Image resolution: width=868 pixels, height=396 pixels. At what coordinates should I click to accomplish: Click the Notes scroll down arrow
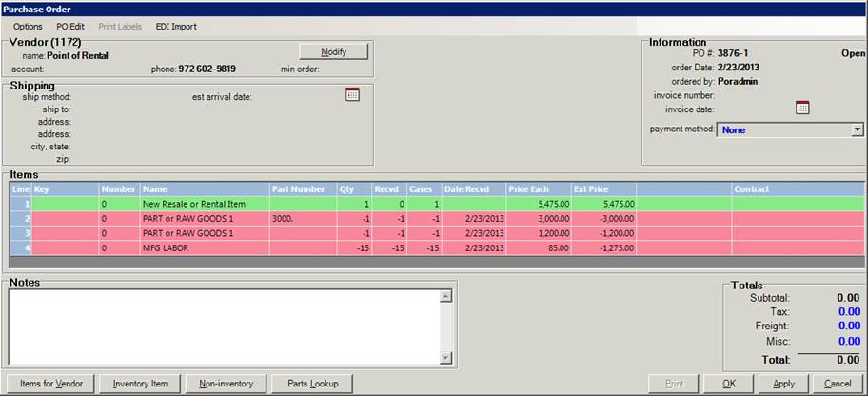445,359
